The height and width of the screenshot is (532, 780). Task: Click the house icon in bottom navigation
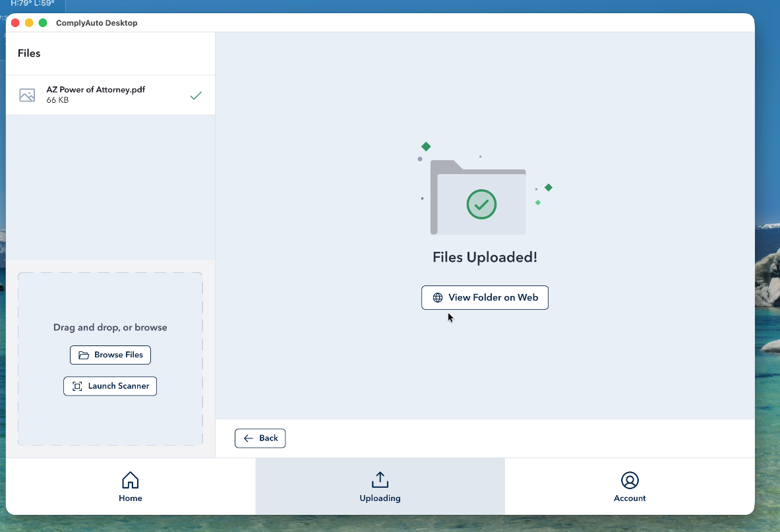[131, 480]
